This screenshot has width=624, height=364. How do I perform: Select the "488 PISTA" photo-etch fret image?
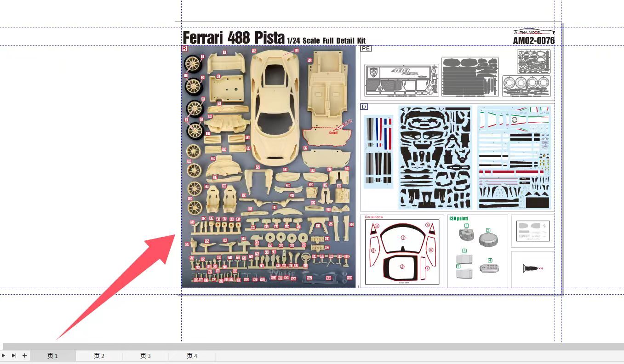coord(401,80)
